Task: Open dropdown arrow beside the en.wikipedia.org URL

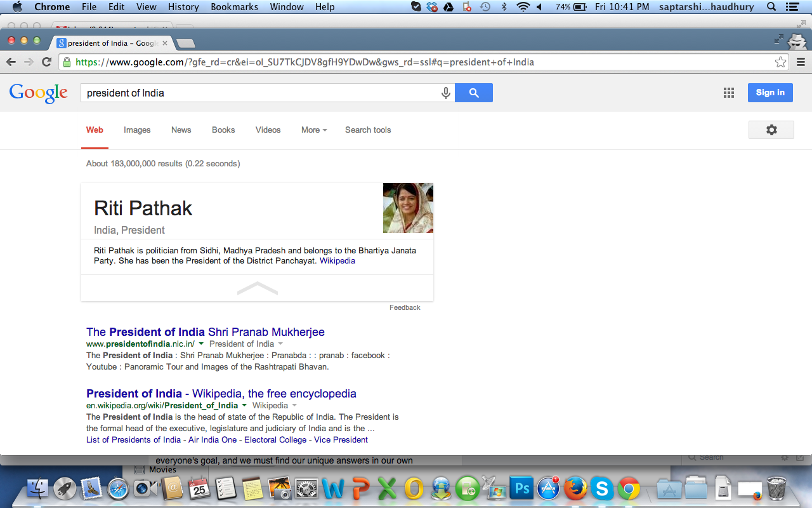Action: [x=244, y=405]
